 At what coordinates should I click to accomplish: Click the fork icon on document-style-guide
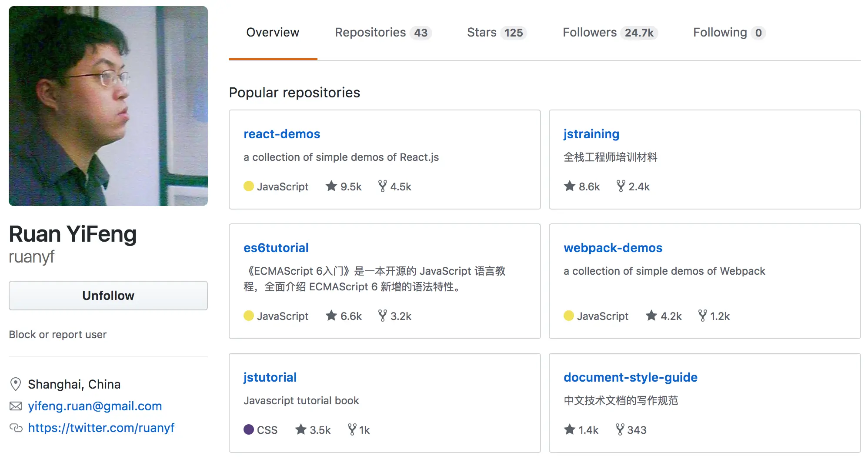[620, 429]
